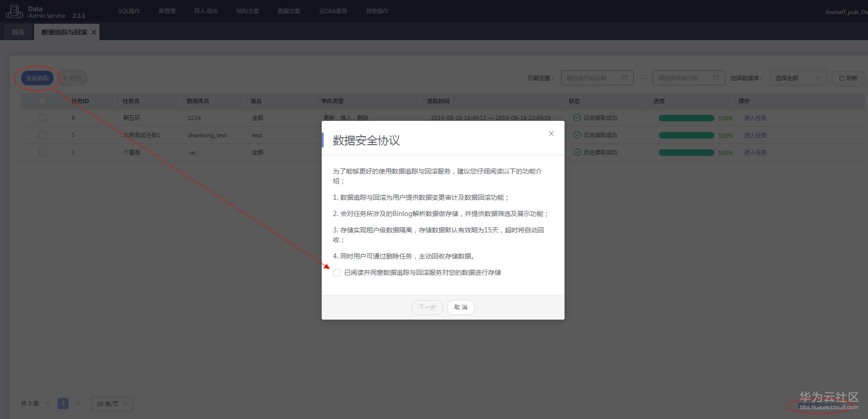The width and height of the screenshot is (868, 419).
Task: Open the 20 条/页 page size dropdown
Action: pos(112,404)
